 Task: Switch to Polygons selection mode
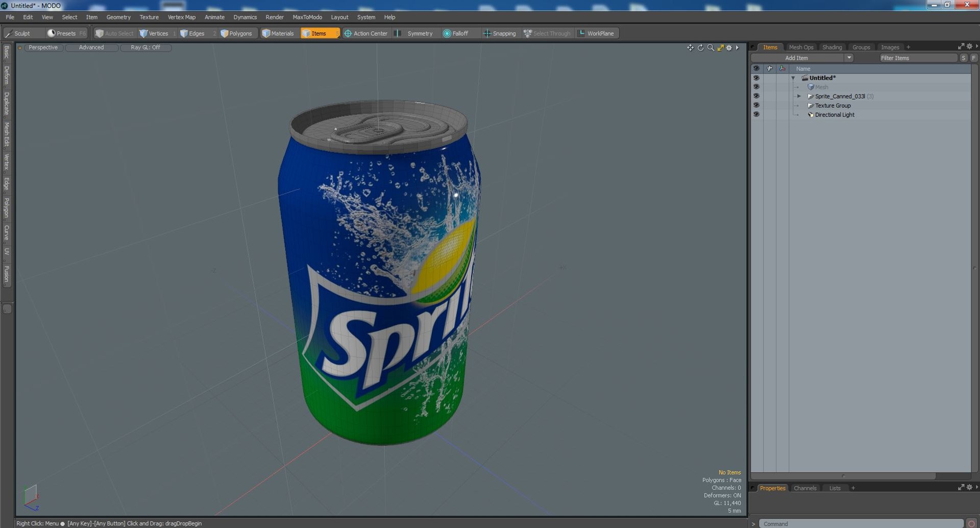(240, 33)
